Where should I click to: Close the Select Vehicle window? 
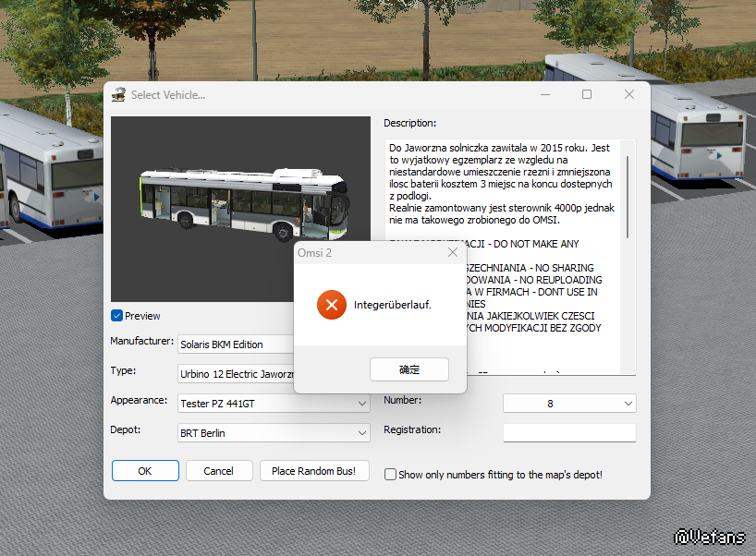628,94
